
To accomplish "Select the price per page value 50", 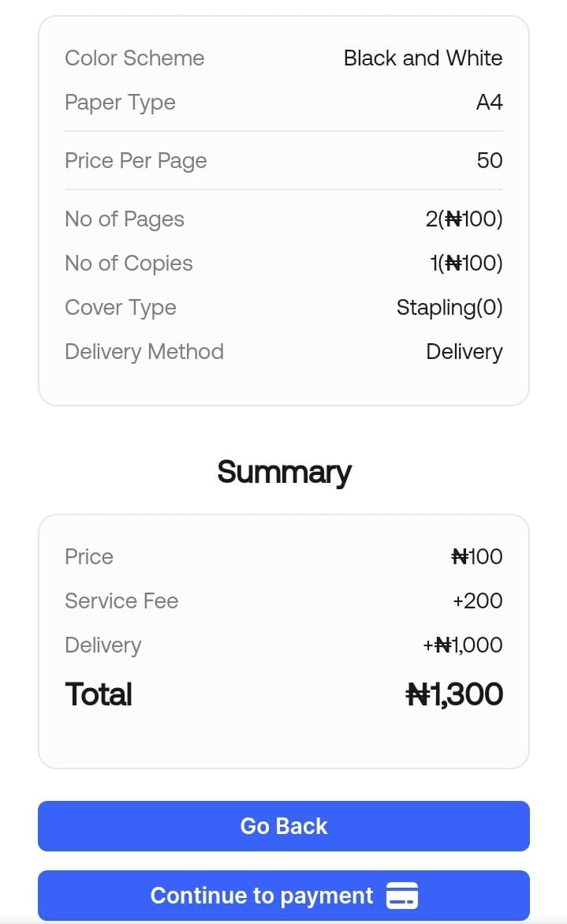I will pyautogui.click(x=489, y=161).
